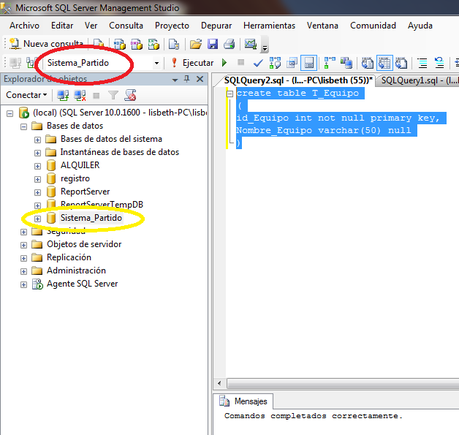
Task: Select ReportServer database in tree
Action: pyautogui.click(x=85, y=192)
